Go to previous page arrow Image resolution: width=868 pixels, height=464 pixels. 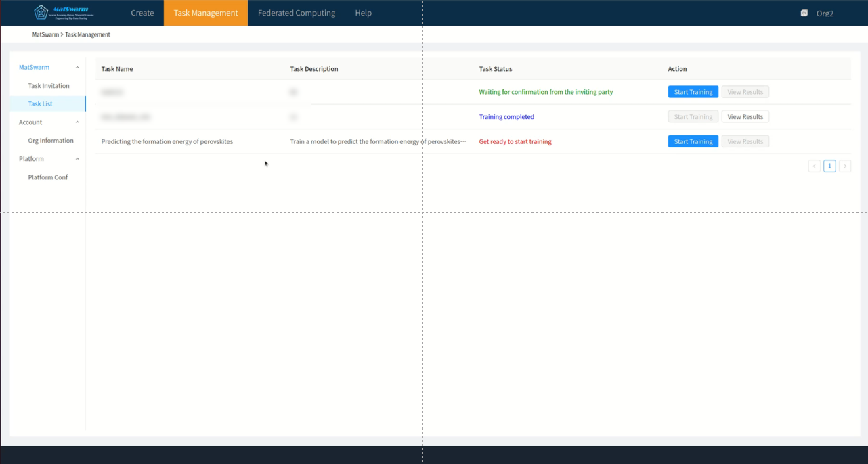pos(815,166)
